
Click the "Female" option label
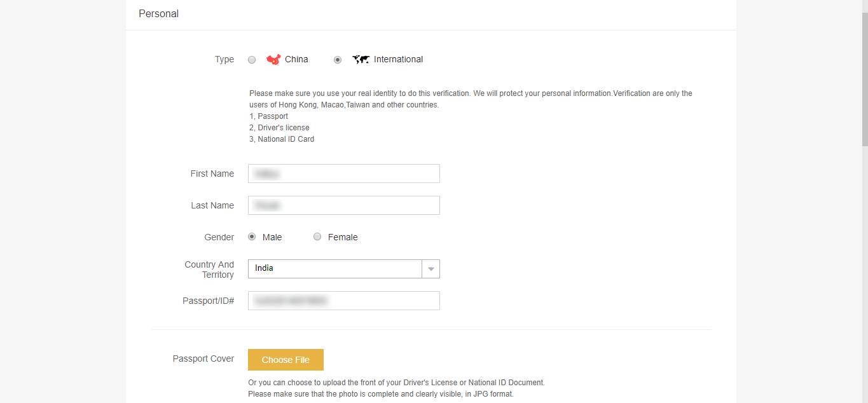[343, 237]
